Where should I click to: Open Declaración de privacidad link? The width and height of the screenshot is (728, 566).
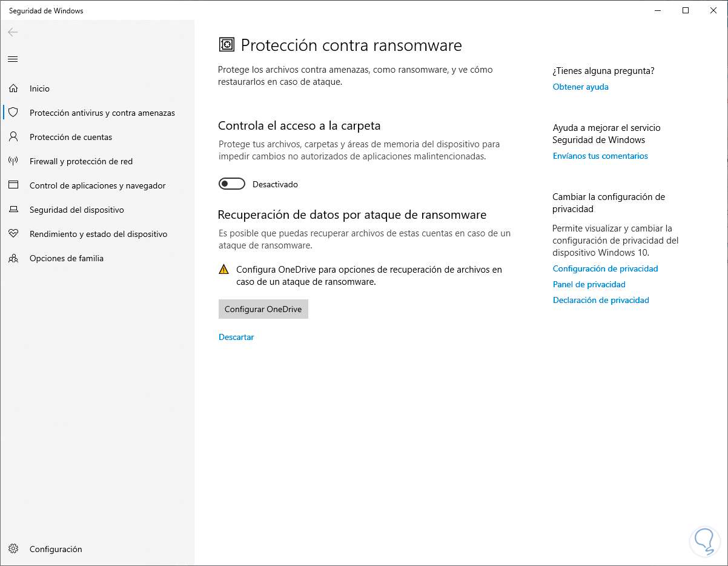[601, 300]
